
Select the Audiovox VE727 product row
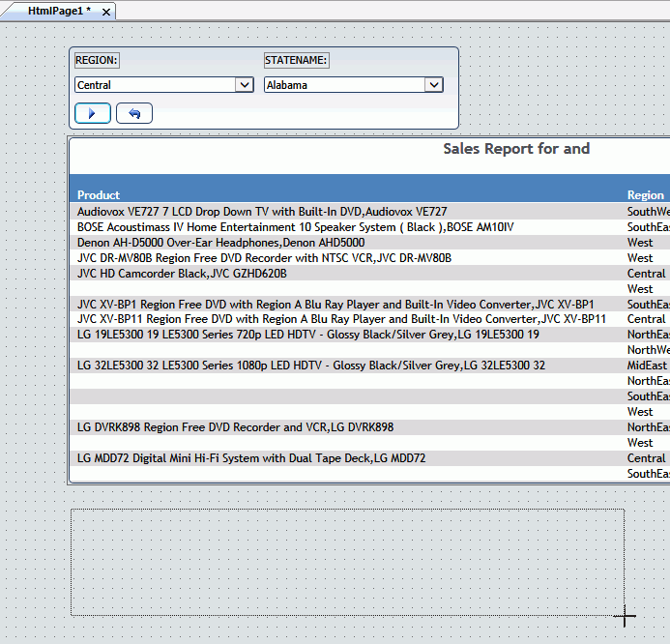pos(369,212)
